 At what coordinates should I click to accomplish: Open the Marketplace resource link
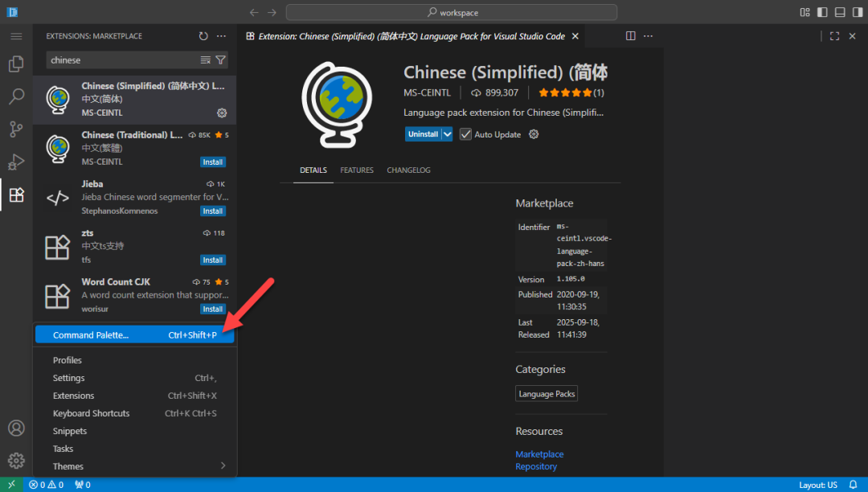tap(539, 454)
